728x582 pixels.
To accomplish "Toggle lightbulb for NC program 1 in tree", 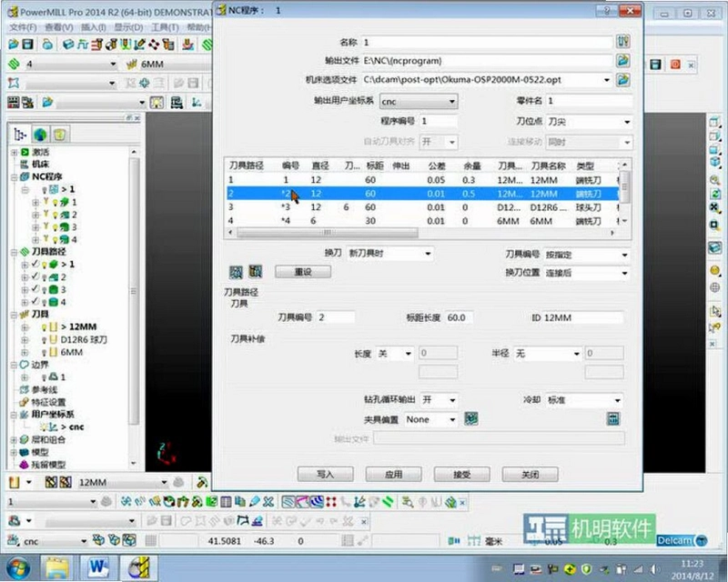I will (x=45, y=189).
